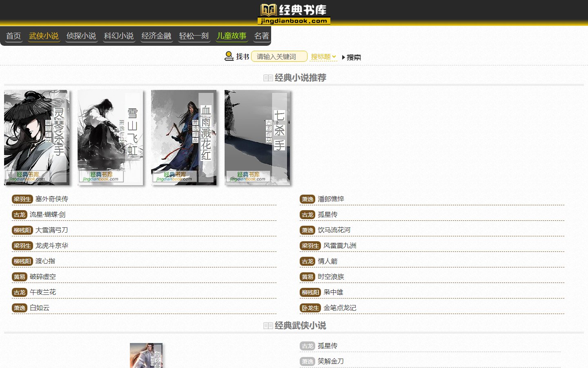Open the novel 笑解金刀

tap(331, 361)
